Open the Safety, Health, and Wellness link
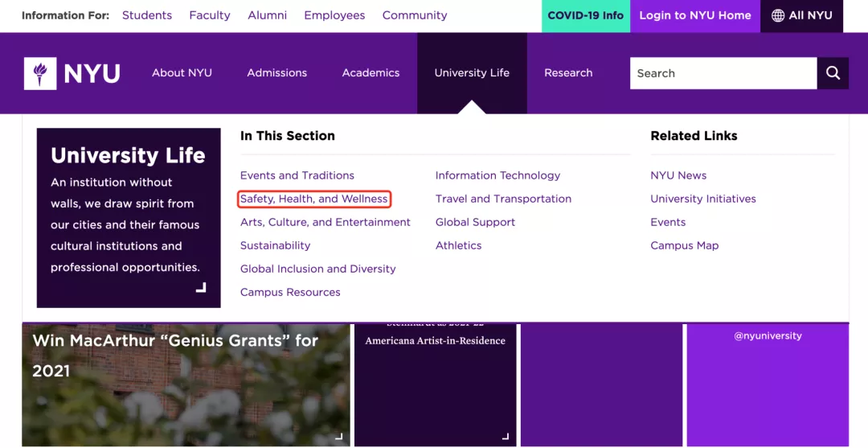 (314, 199)
